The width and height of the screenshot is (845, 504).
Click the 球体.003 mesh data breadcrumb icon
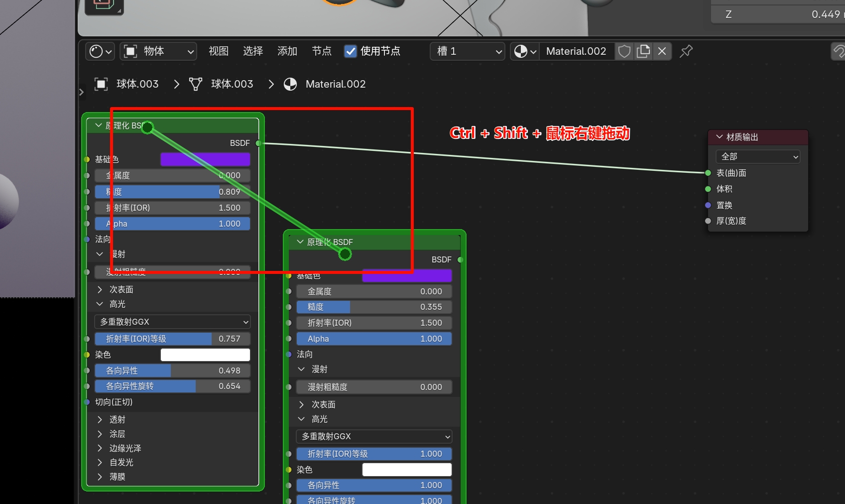pos(196,84)
